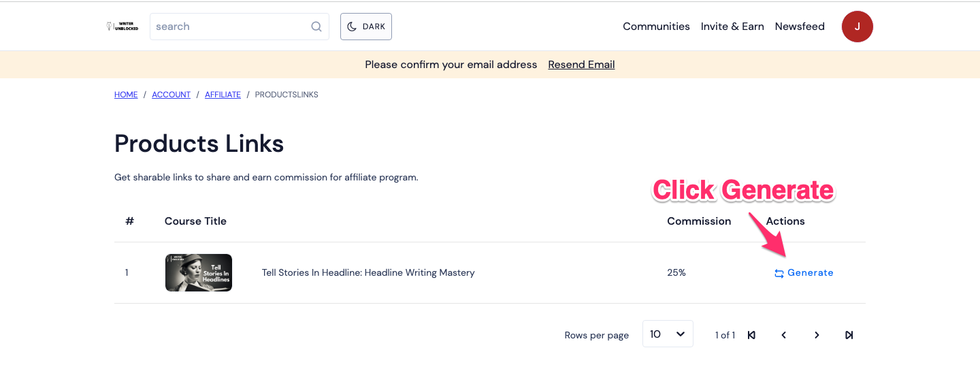Open the AFFILIATE breadcrumb link
The height and width of the screenshot is (382, 980).
[223, 95]
